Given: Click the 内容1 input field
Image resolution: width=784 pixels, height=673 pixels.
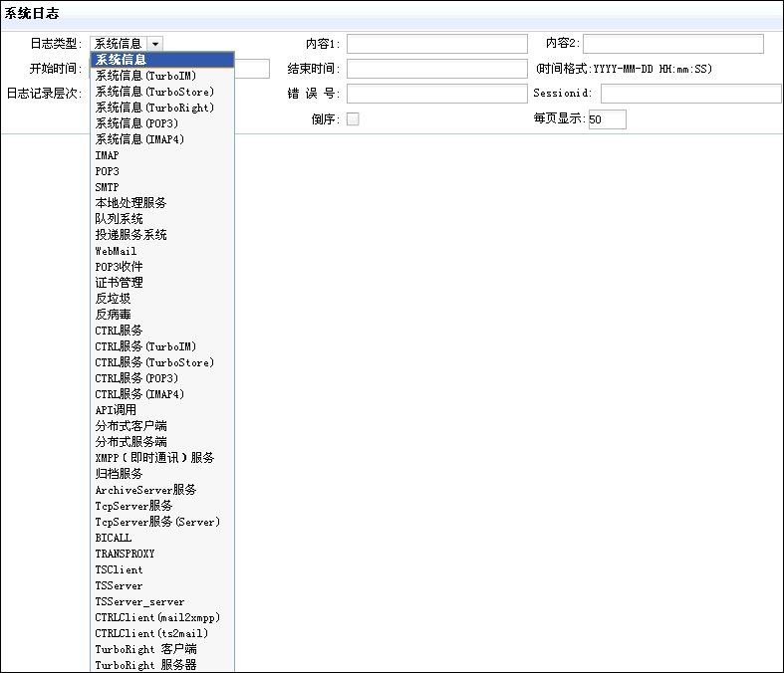Looking at the screenshot, I should tap(436, 44).
